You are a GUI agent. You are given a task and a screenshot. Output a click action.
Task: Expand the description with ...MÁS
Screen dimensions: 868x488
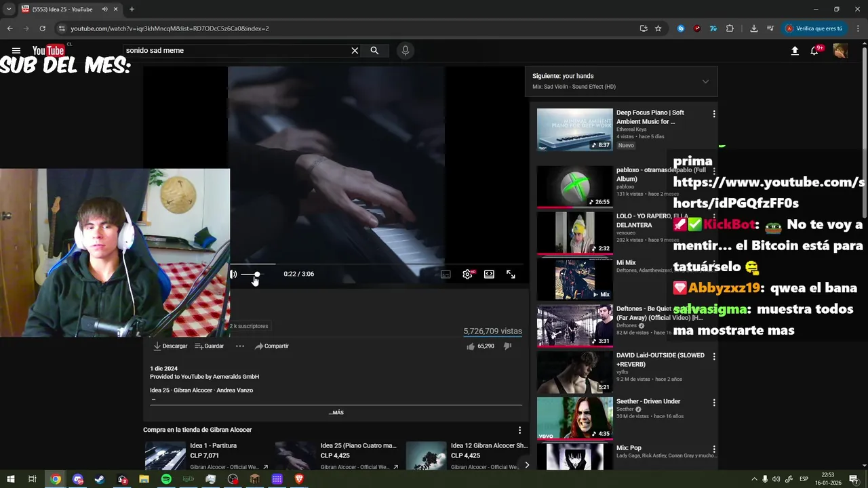pyautogui.click(x=336, y=412)
